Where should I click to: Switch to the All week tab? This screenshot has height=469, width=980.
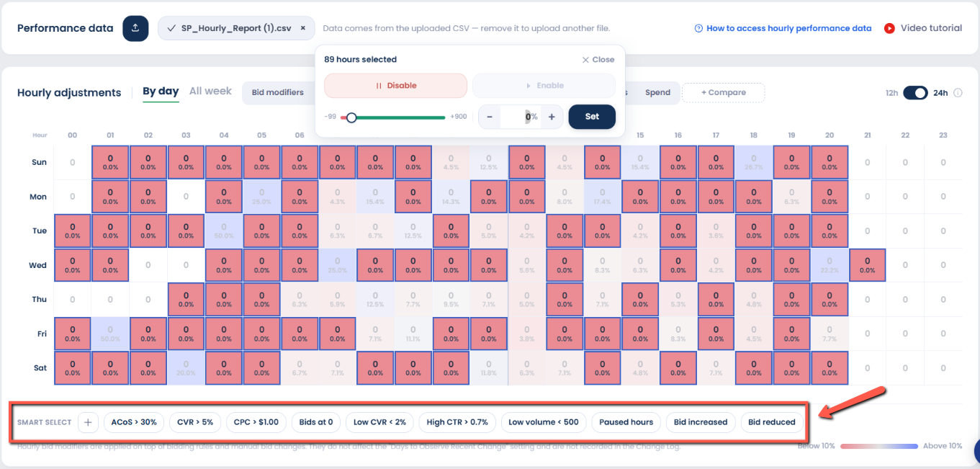(x=210, y=91)
